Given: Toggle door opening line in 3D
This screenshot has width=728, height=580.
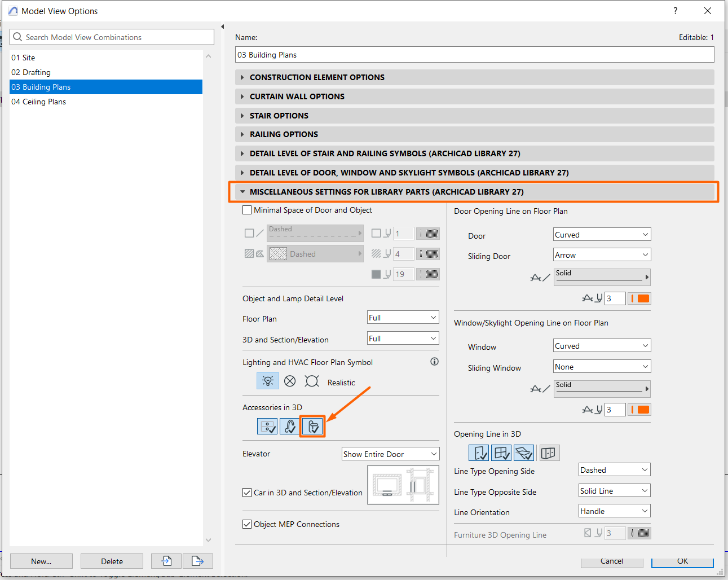Looking at the screenshot, I should coord(479,453).
